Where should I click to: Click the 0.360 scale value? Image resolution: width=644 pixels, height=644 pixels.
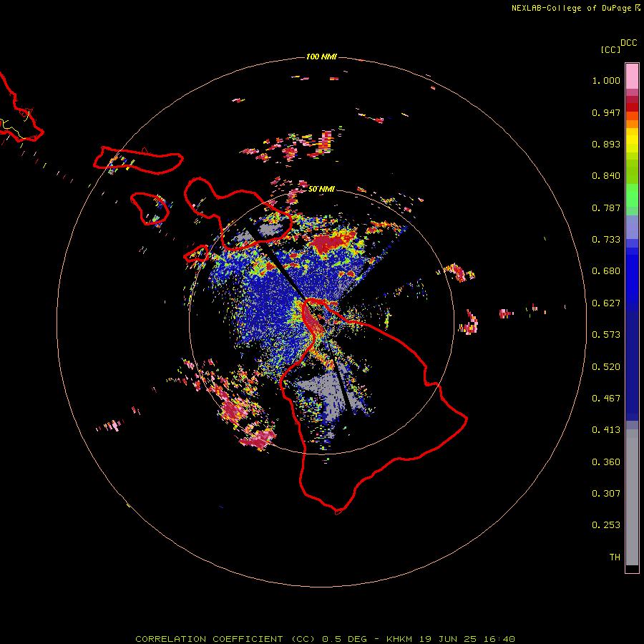[606, 462]
